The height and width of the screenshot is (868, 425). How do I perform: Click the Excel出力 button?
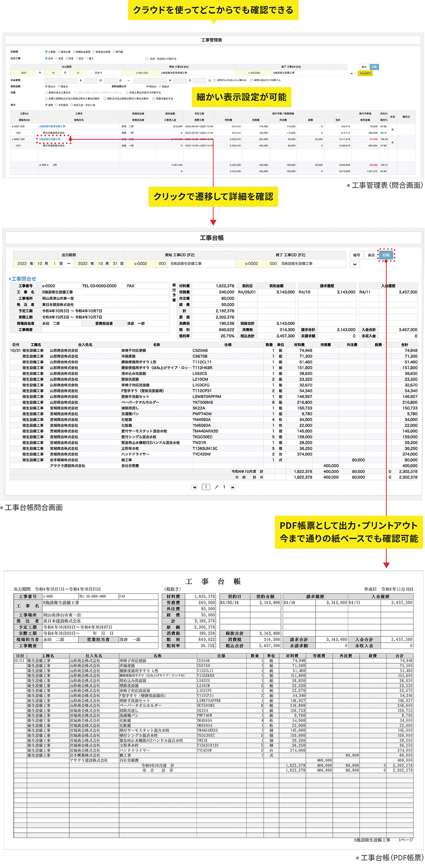coord(365,73)
